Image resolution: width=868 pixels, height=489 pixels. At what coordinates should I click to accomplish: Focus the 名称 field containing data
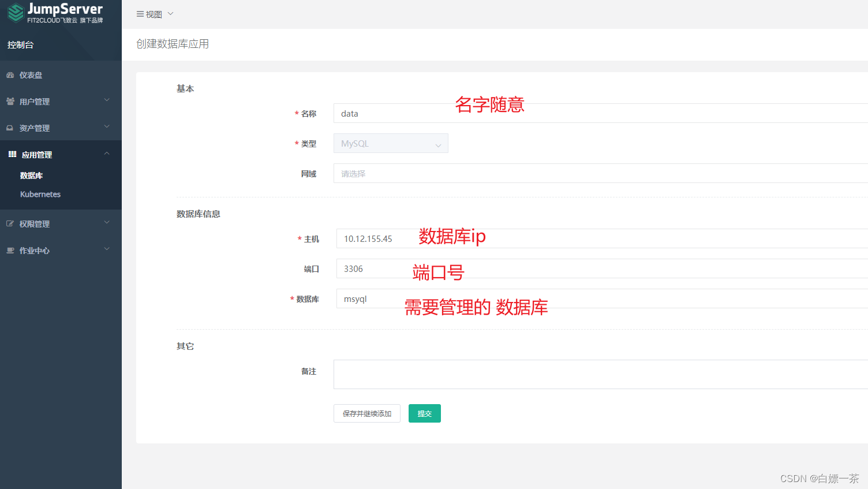coord(601,113)
